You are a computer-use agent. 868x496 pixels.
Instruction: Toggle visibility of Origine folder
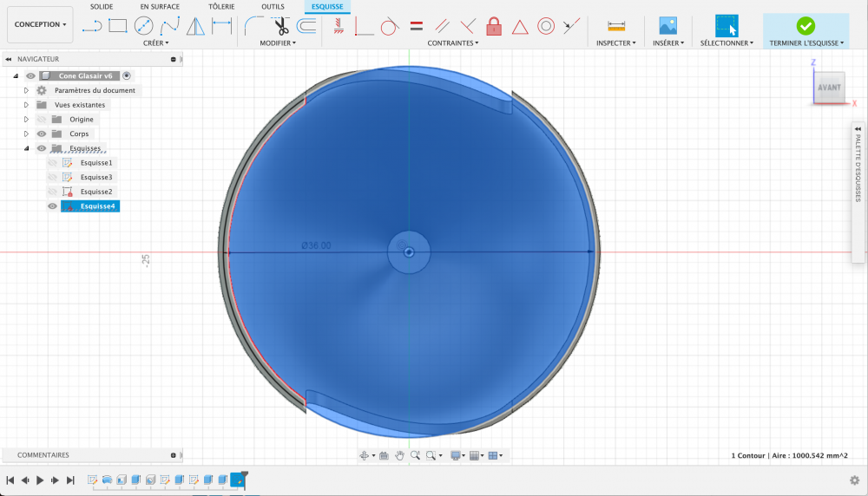[42, 120]
